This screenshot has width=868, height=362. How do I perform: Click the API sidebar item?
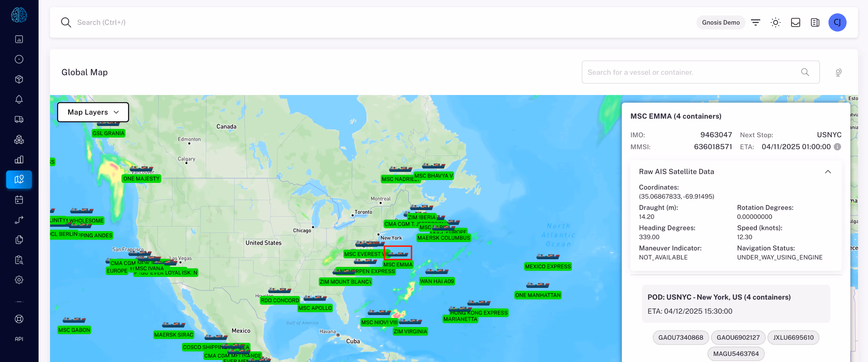pyautogui.click(x=19, y=339)
